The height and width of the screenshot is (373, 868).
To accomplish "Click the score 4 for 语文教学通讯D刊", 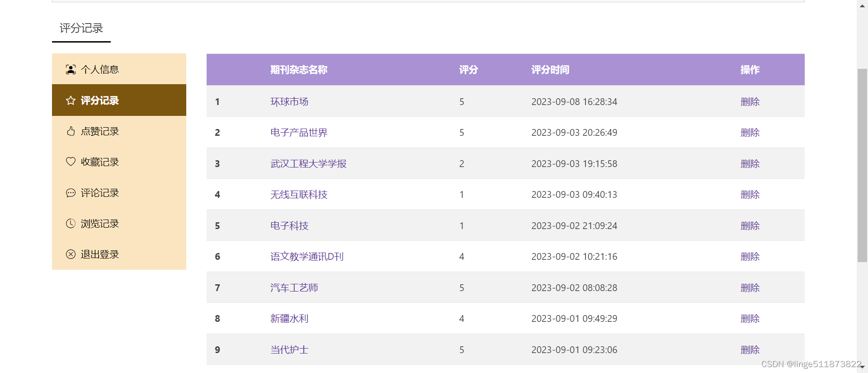I will click(462, 257).
